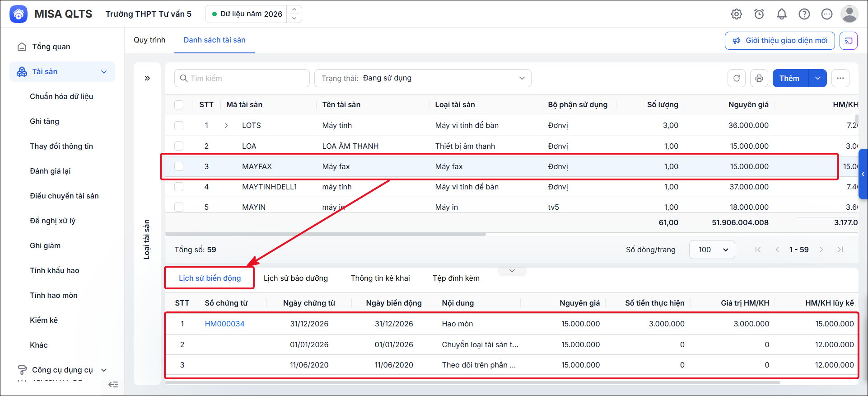This screenshot has height=396, width=868.
Task: Collapse the left sidebar menu
Action: pos(113,385)
